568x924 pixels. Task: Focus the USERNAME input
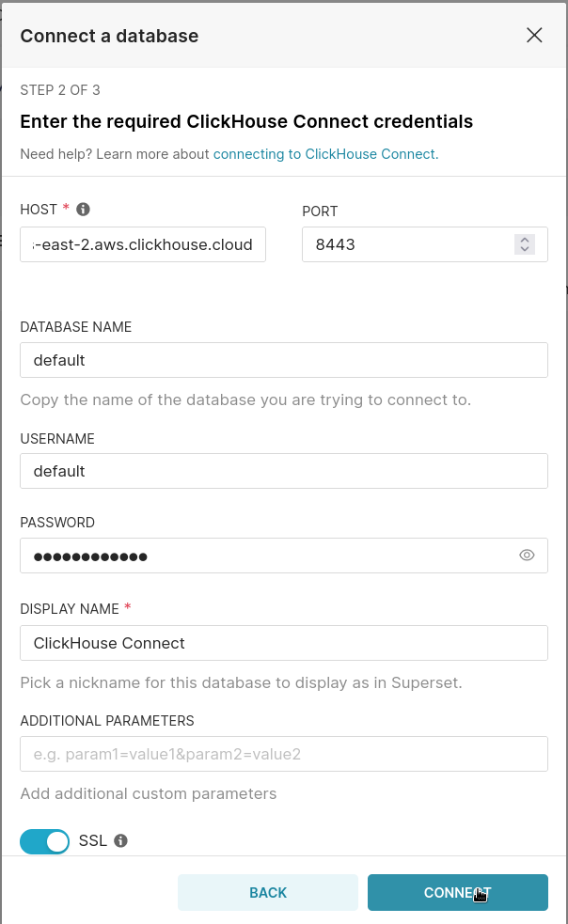pyautogui.click(x=284, y=471)
